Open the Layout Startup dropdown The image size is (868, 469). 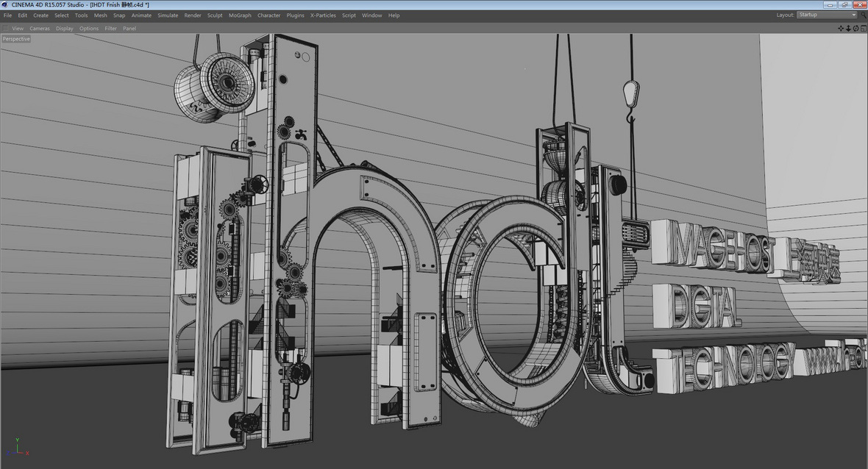point(827,15)
